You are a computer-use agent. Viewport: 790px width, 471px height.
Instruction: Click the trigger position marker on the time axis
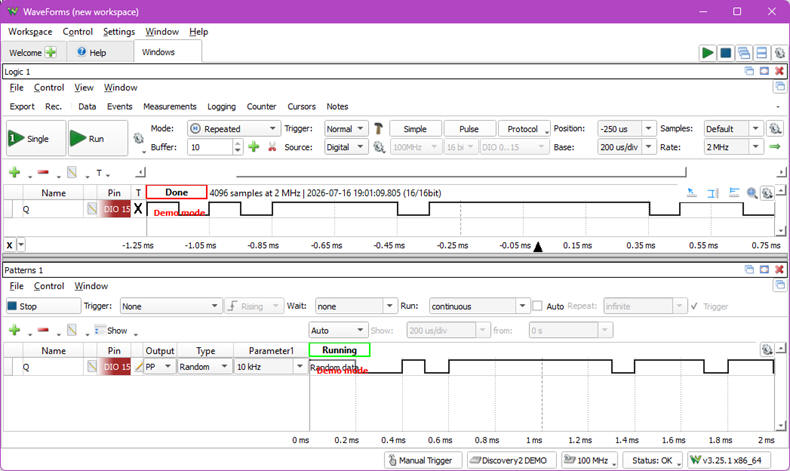pyautogui.click(x=538, y=246)
